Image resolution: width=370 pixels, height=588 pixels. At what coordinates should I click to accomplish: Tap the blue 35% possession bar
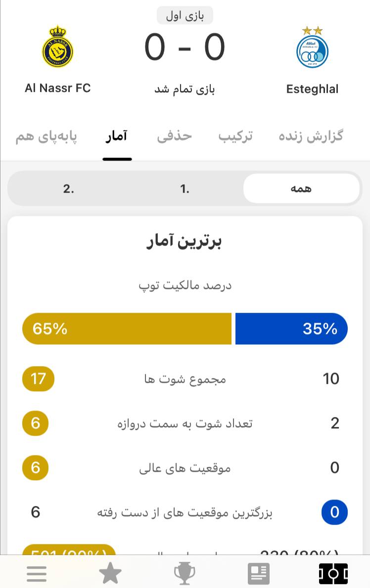[291, 329]
